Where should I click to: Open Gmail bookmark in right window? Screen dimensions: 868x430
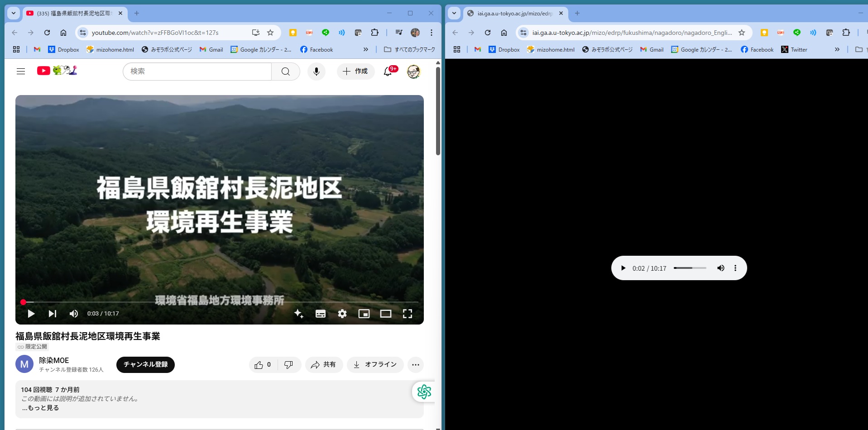(x=652, y=50)
